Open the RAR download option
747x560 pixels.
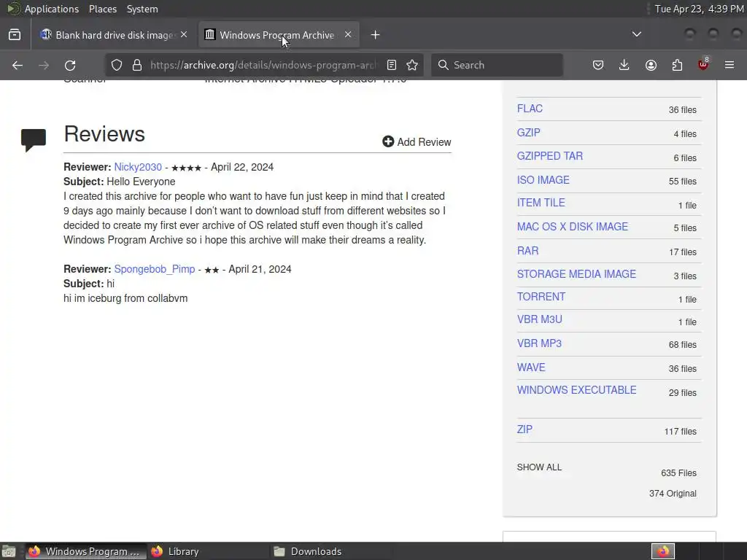click(528, 251)
